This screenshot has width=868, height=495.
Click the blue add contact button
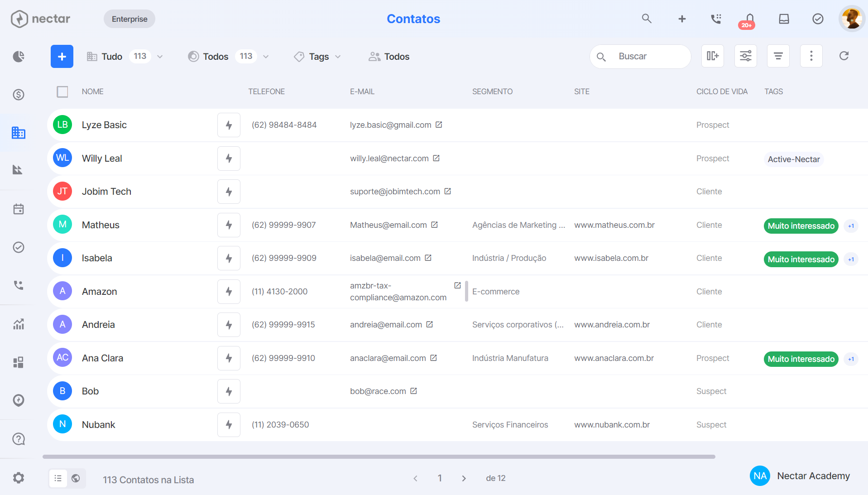tap(62, 57)
